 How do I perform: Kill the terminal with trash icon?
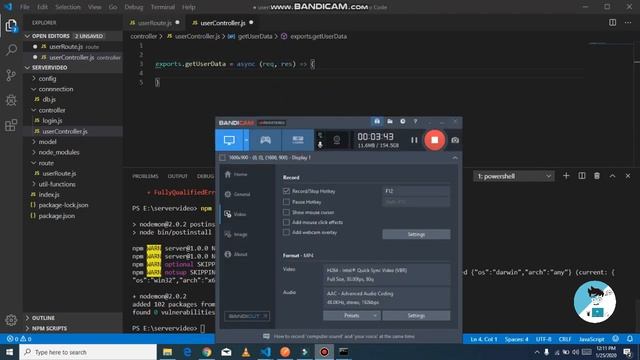pos(597,176)
